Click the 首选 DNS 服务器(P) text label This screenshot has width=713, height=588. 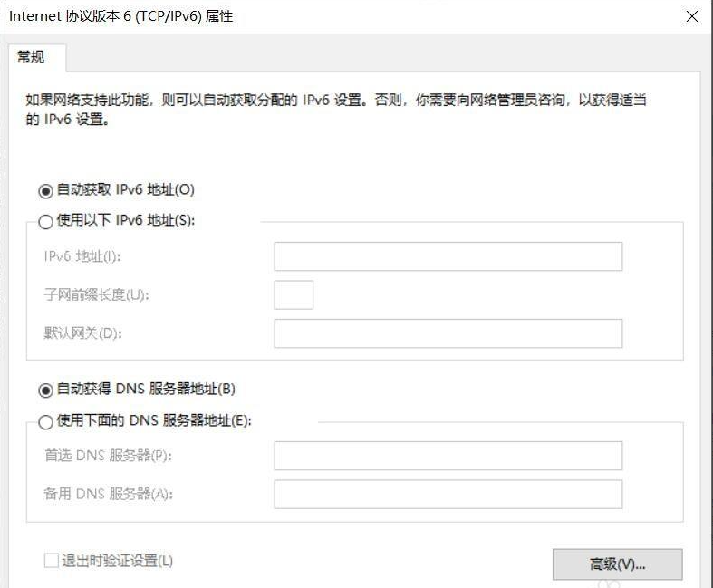[x=108, y=456]
